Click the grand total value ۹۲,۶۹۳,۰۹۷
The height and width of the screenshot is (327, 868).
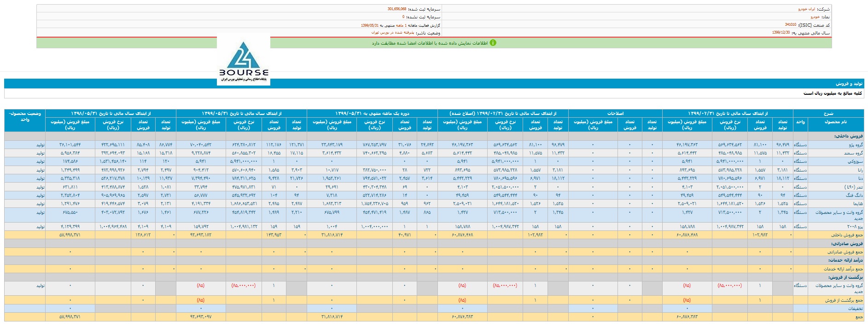pyautogui.click(x=201, y=317)
